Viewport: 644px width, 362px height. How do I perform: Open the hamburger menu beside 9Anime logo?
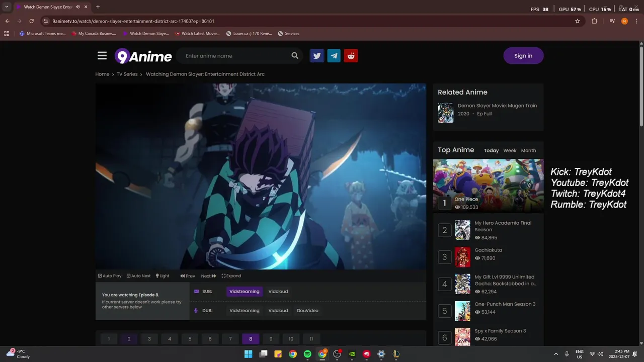pos(102,56)
